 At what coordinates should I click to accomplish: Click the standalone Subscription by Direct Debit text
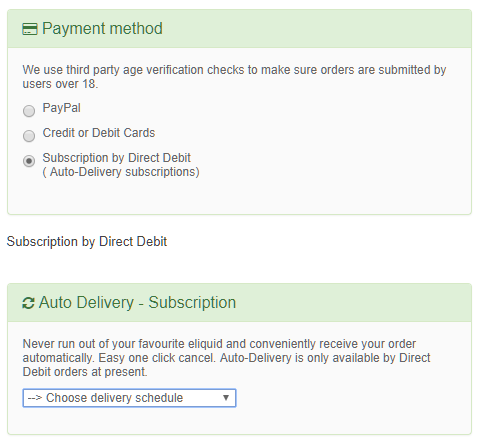click(87, 241)
